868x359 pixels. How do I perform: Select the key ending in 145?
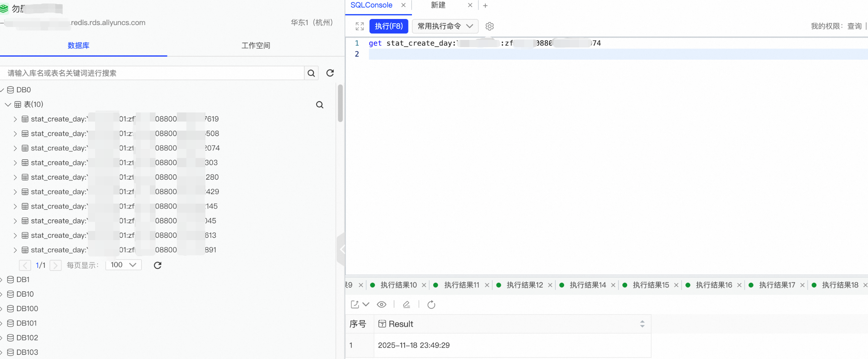[124, 206]
